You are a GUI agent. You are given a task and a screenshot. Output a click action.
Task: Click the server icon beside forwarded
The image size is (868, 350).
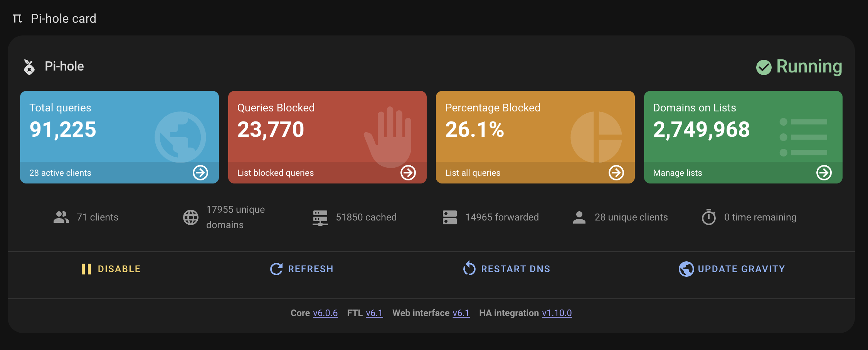(x=450, y=217)
